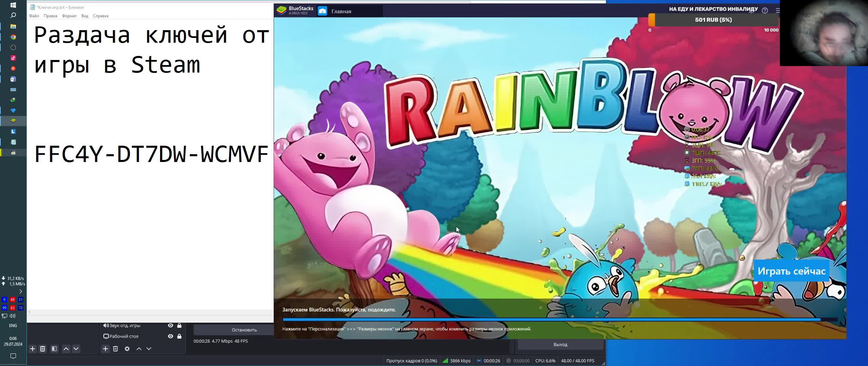This screenshot has width=868, height=366.
Task: Open BlueStacks help question mark icon
Action: click(765, 11)
